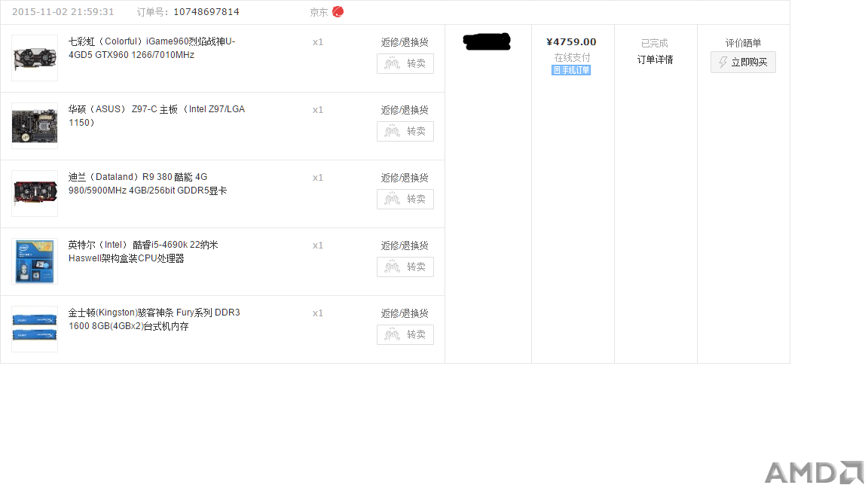Open the 华硕 Z97-C 主板 product link
The height and width of the screenshot is (488, 868).
(157, 116)
